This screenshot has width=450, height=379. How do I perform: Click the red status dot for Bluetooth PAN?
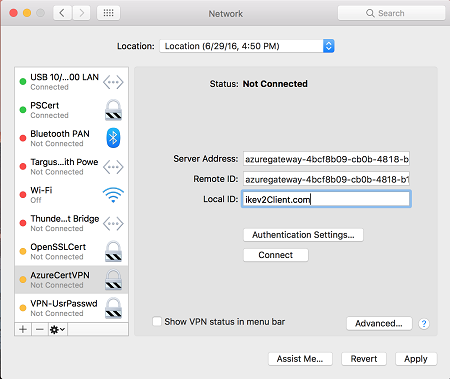click(x=23, y=138)
